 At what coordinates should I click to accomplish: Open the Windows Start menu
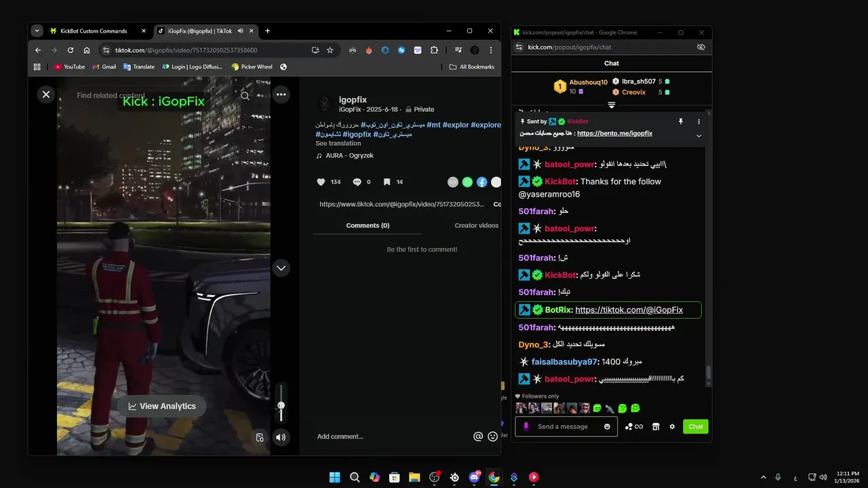click(x=334, y=477)
